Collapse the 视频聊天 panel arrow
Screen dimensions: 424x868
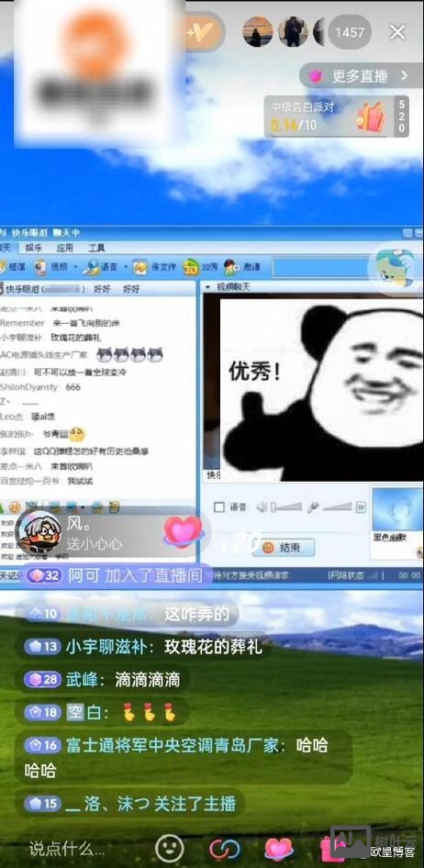[208, 287]
